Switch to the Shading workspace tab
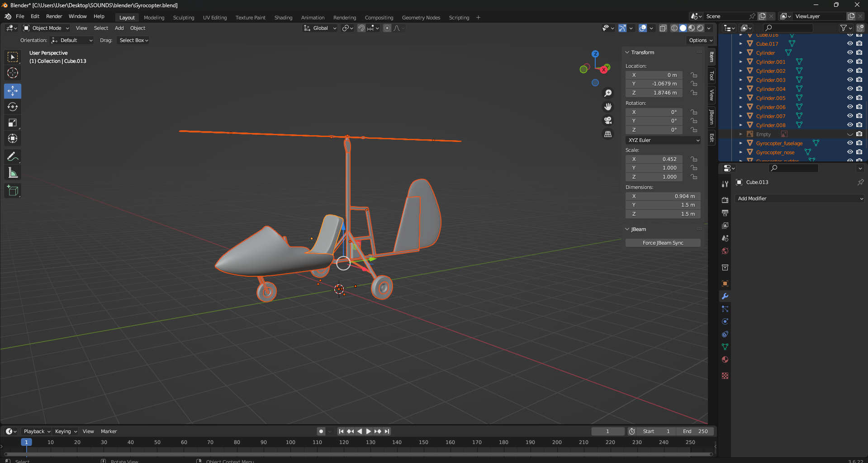 point(283,18)
